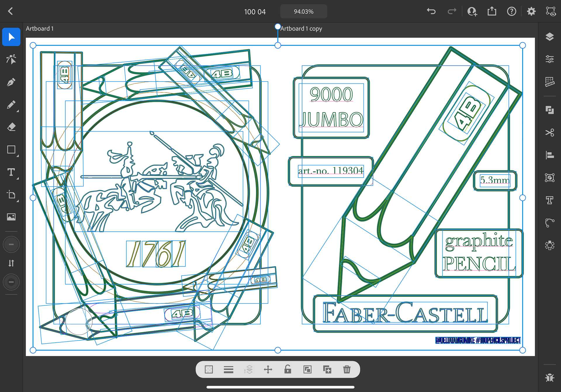Open stroke width lines control
Viewport: 561px width, 392px height.
pyautogui.click(x=228, y=369)
